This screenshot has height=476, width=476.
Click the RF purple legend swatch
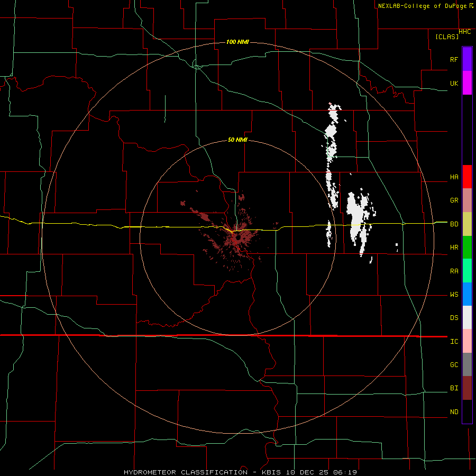pos(467,59)
